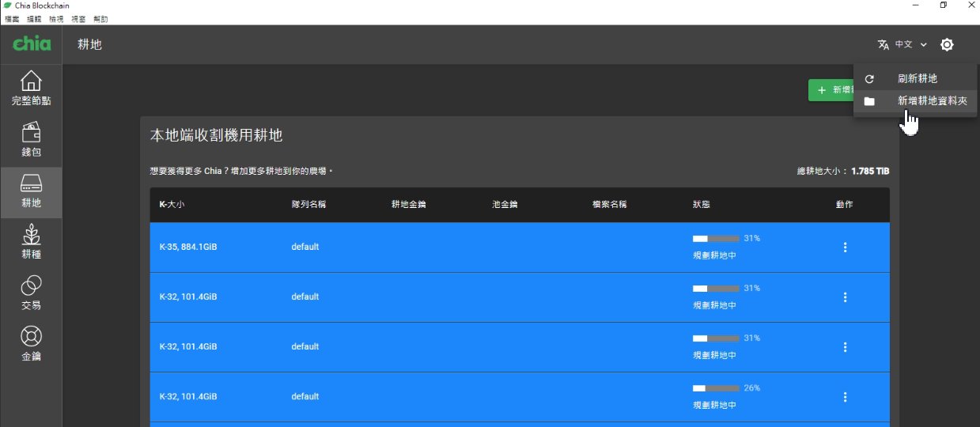This screenshot has width=980, height=427.
Task: Click the K-35 plot progress bar
Action: point(716,238)
